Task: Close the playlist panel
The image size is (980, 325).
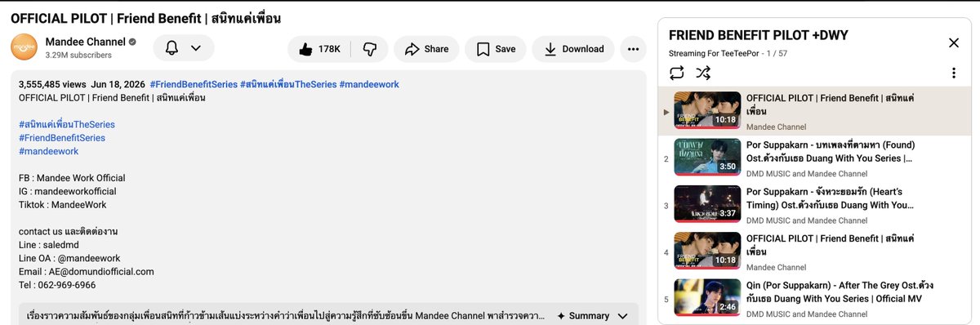Action: [954, 42]
